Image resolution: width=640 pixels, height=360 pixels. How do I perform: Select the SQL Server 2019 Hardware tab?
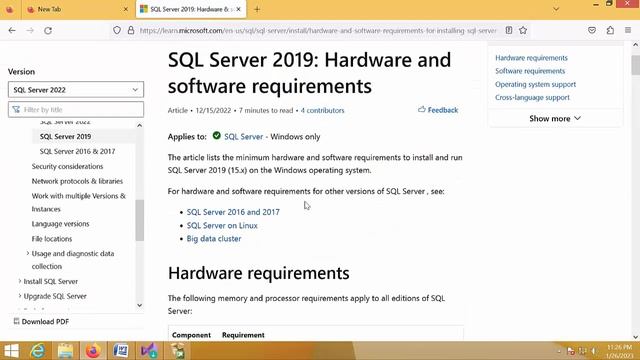pyautogui.click(x=191, y=9)
